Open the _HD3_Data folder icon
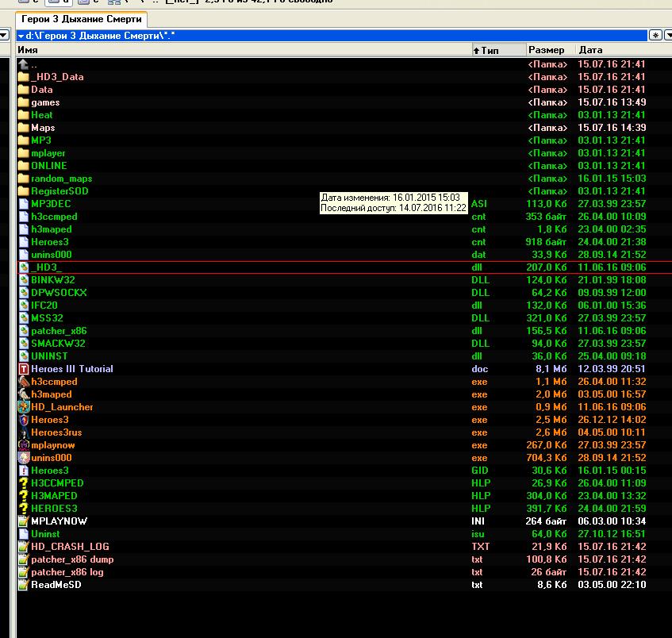 pyautogui.click(x=24, y=77)
